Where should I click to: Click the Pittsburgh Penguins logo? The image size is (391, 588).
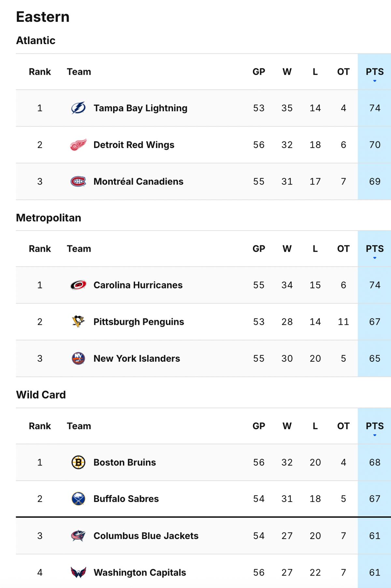coord(78,322)
